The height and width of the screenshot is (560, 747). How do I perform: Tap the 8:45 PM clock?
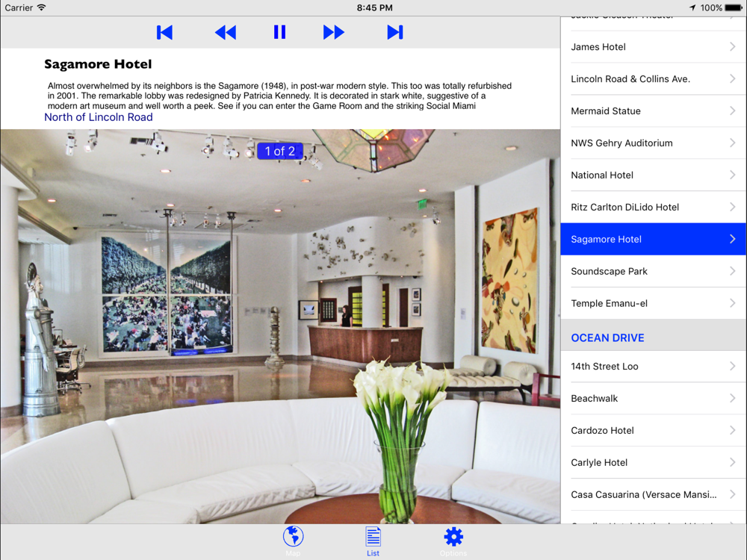coord(374,7)
